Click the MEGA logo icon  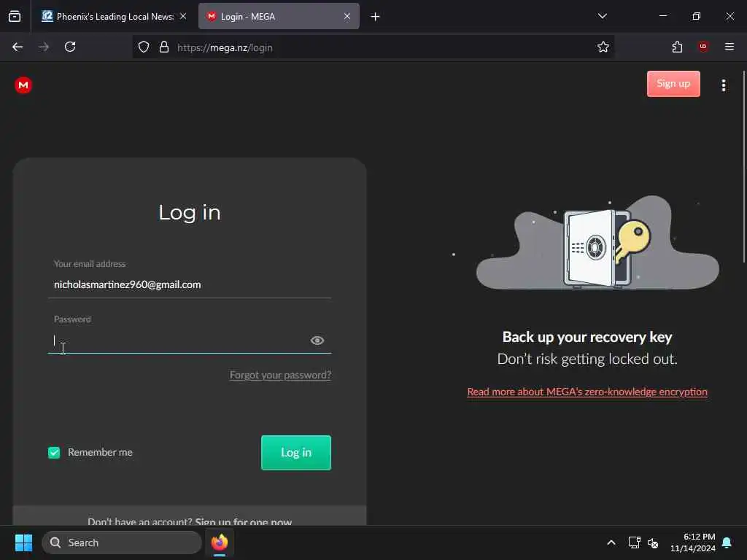coord(23,85)
